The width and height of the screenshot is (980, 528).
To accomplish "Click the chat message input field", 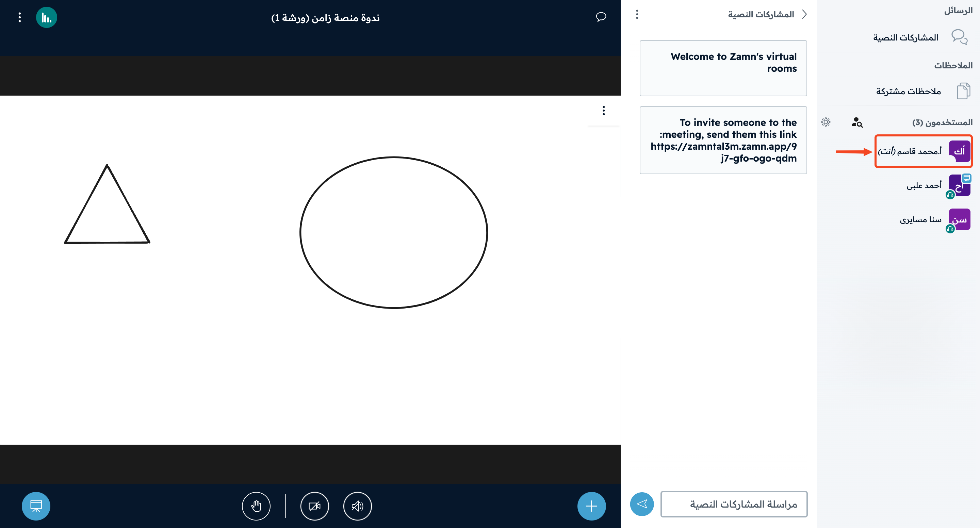I will coord(734,504).
